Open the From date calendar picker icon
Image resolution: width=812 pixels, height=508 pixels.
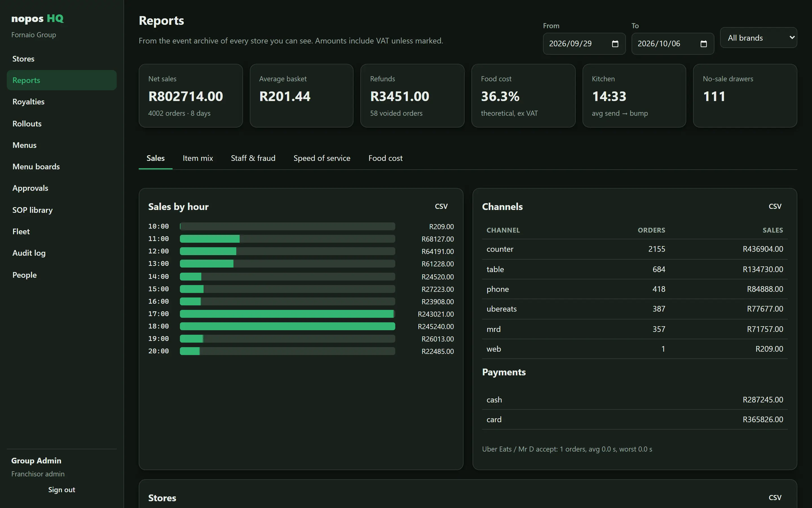(615, 44)
